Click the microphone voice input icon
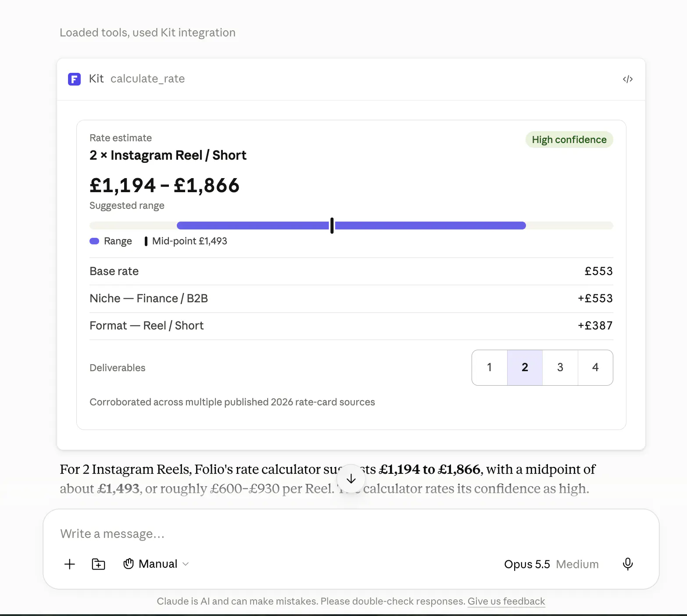 (x=628, y=564)
